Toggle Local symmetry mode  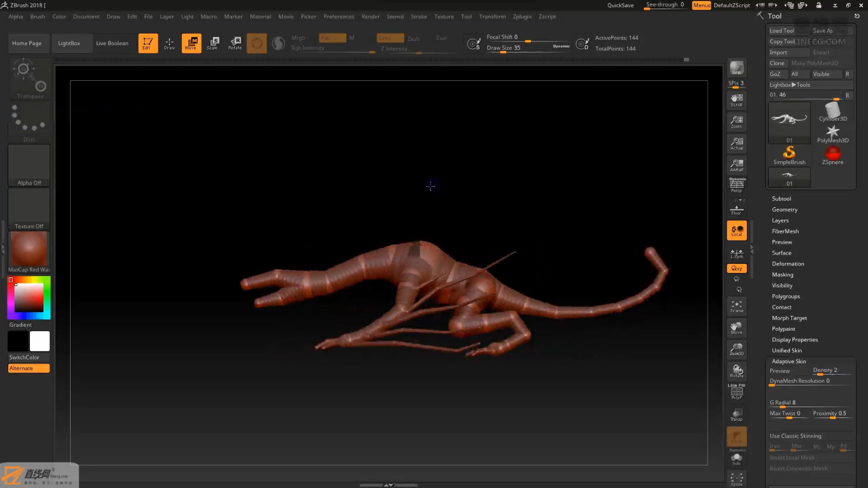pyautogui.click(x=737, y=230)
